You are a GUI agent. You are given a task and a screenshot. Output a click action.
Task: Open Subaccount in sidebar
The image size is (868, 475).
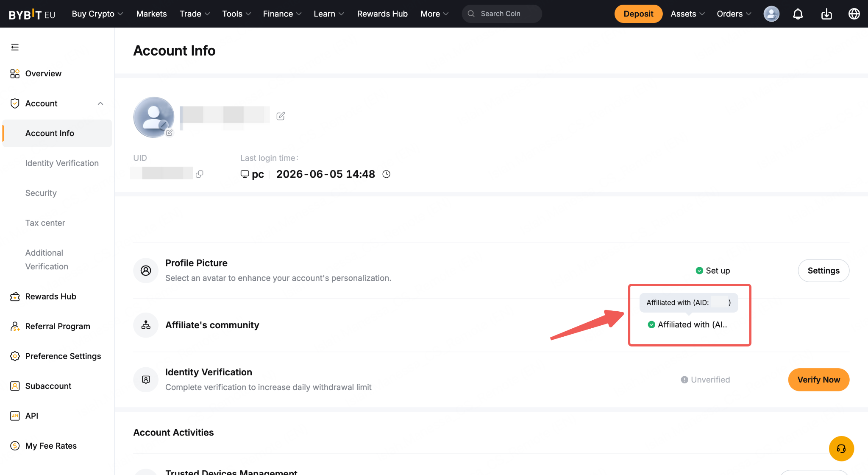(48, 386)
